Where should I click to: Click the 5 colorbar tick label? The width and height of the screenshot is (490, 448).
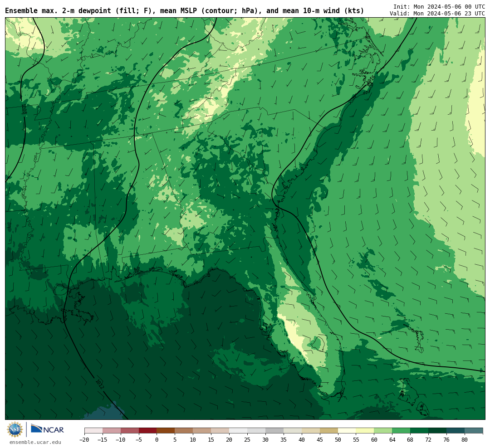coord(175,440)
